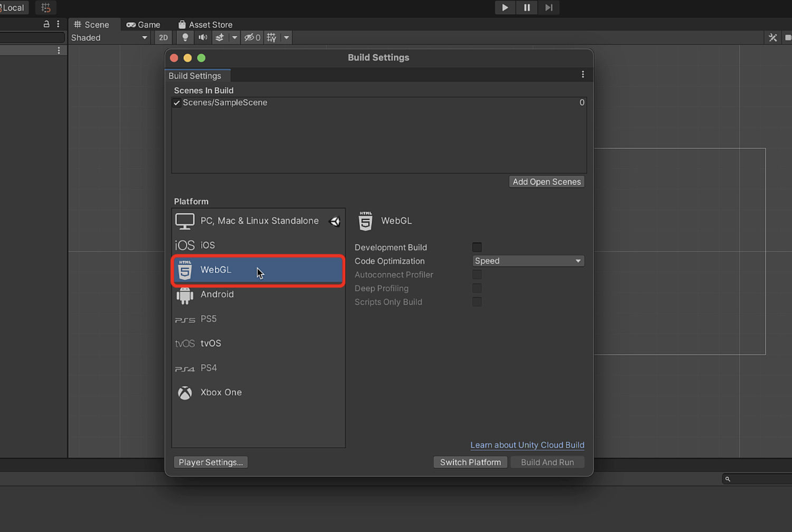The height and width of the screenshot is (532, 792).
Task: Open left panel header three-dot menu
Action: click(58, 24)
